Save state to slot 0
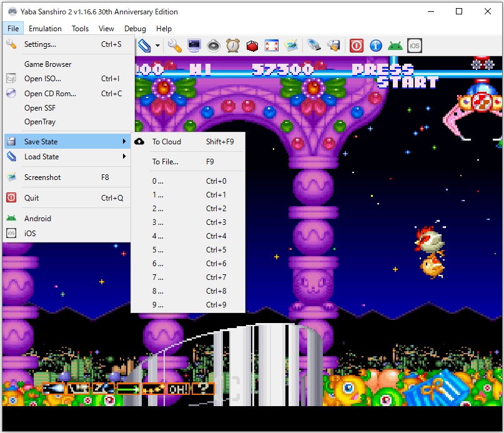This screenshot has height=433, width=504. point(188,181)
